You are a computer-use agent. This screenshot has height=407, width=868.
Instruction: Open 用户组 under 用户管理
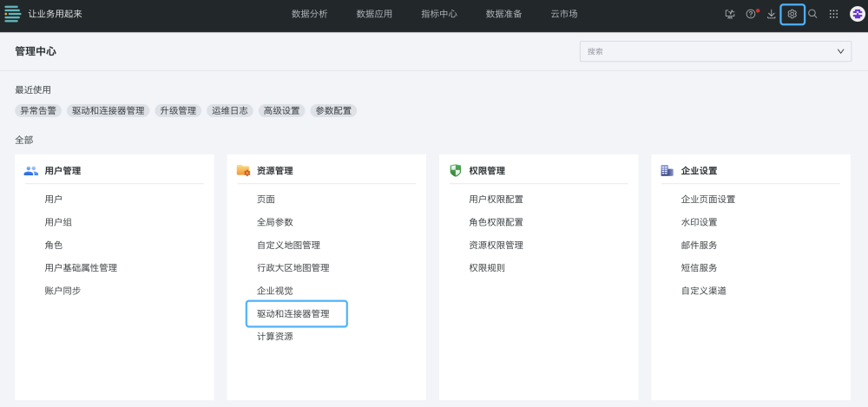[x=58, y=222]
